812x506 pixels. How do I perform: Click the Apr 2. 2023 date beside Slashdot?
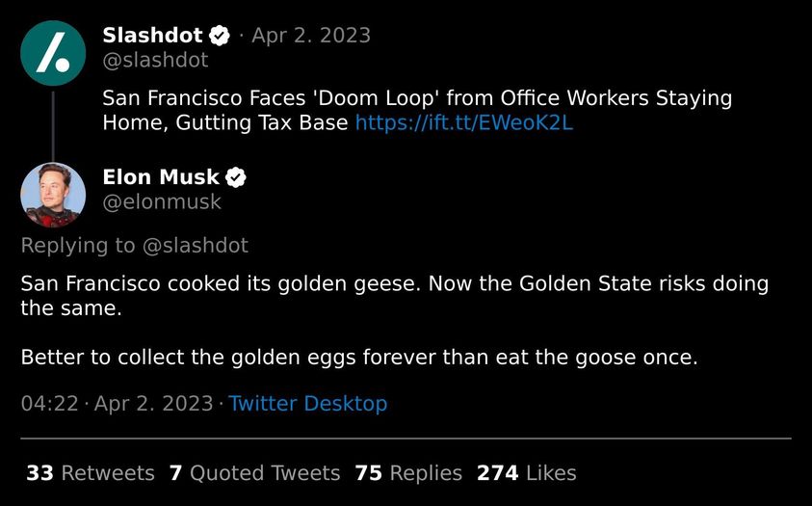click(x=311, y=36)
